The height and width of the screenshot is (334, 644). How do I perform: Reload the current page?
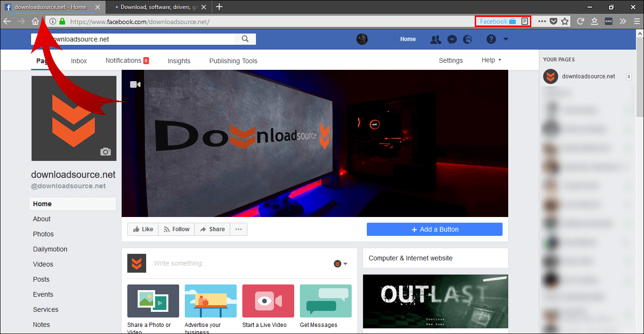pos(581,21)
